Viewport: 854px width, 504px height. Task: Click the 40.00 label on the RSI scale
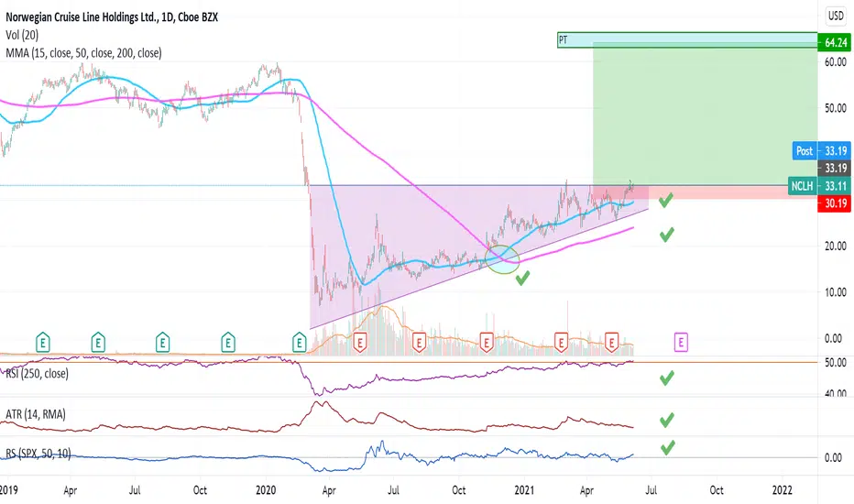coord(836,392)
